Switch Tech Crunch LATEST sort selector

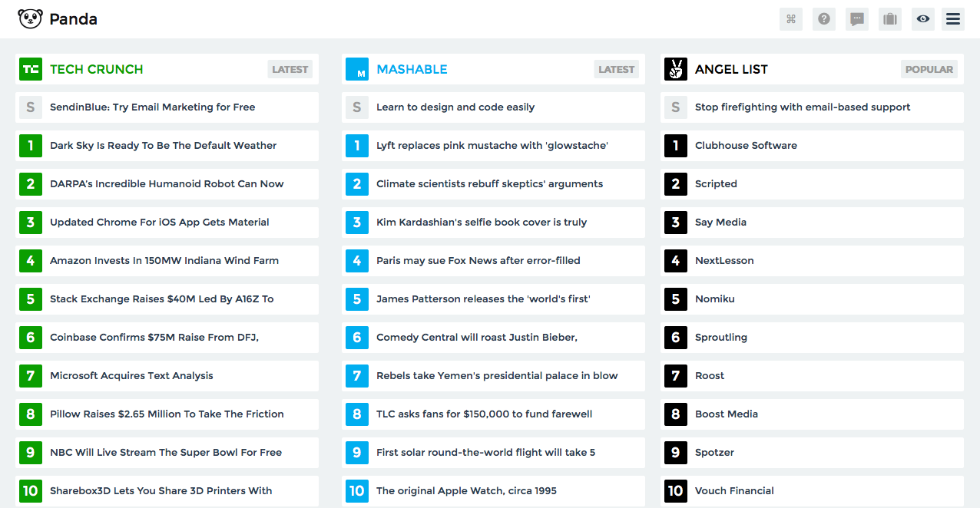290,69
